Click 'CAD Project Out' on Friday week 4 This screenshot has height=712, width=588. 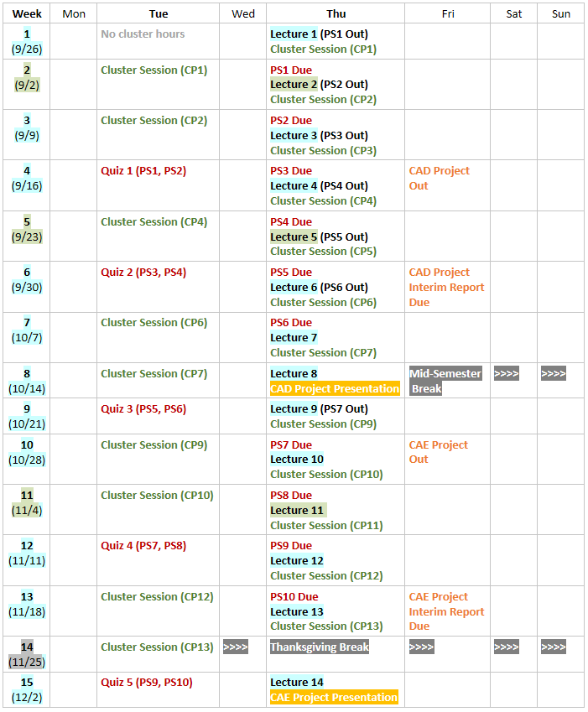pyautogui.click(x=439, y=178)
